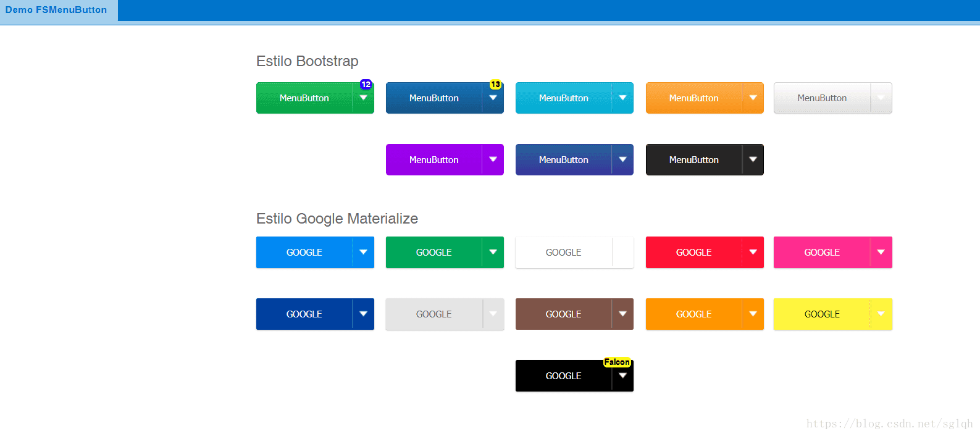Expand the purple MenuButton dropdown arrow
The image size is (980, 436).
click(x=493, y=160)
